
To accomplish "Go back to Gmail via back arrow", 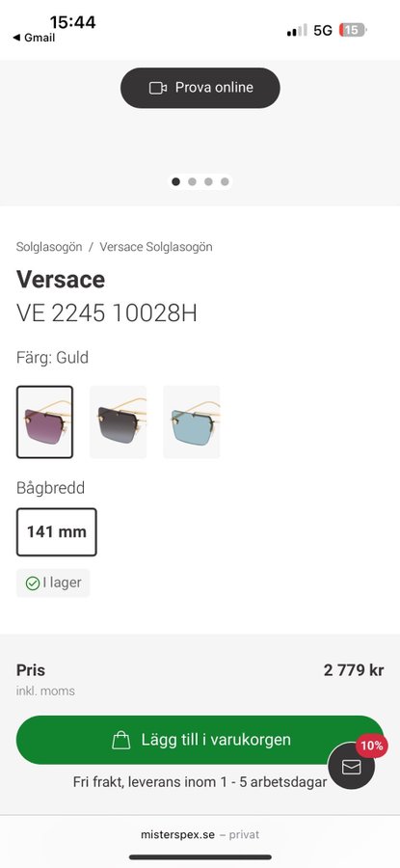I will pos(34,38).
